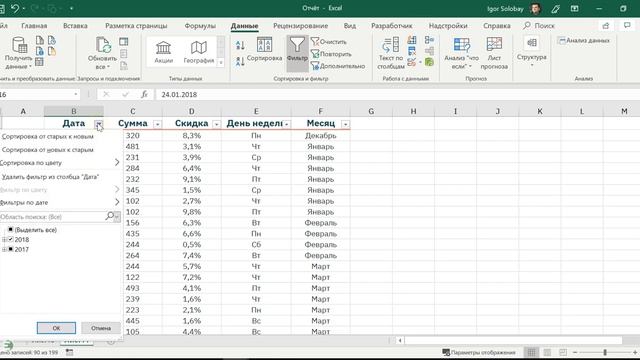640x360 pixels.
Task: Open the День недели filter dropdown
Action: pyautogui.click(x=287, y=124)
